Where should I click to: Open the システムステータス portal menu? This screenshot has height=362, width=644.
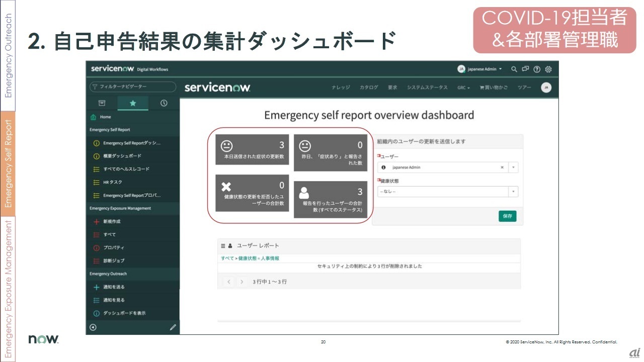point(427,87)
